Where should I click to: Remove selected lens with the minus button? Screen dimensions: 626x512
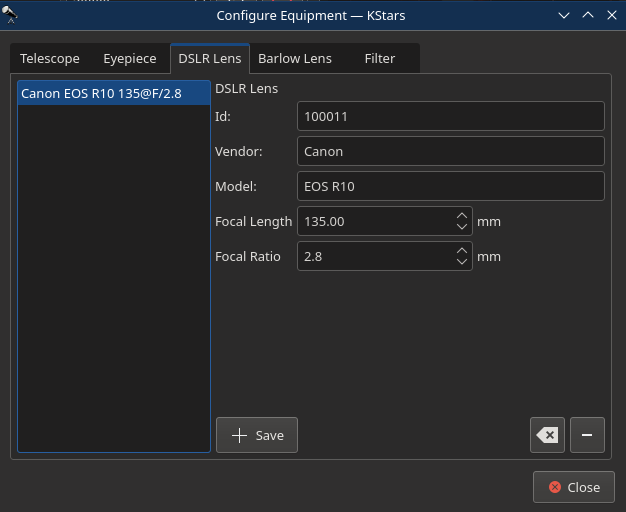(x=587, y=435)
